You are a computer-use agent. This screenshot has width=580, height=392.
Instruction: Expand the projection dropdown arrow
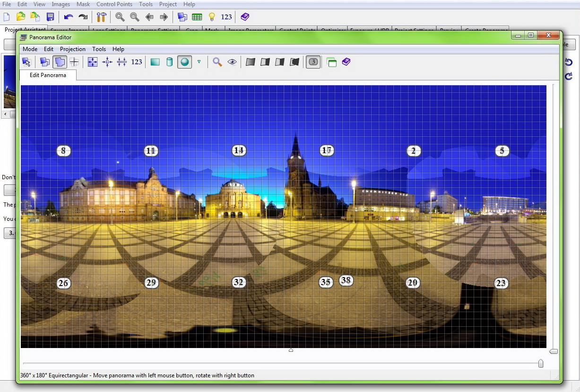point(199,61)
